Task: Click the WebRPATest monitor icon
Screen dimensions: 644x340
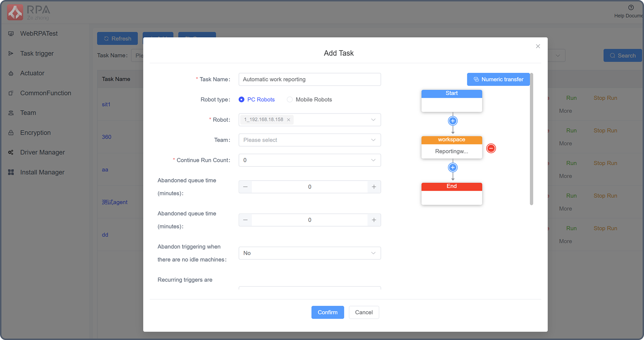Action: click(11, 34)
